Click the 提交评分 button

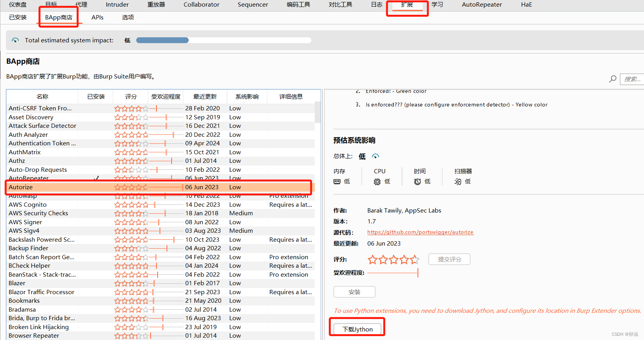449,259
